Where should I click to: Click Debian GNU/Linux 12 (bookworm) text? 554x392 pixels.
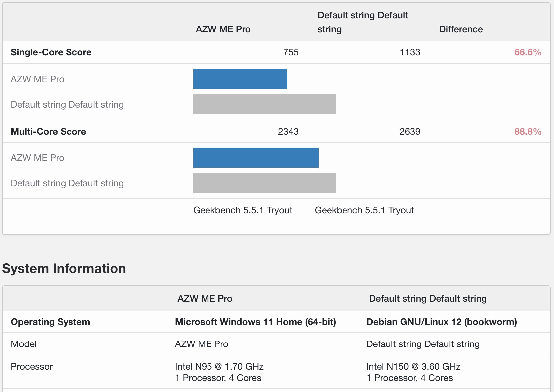click(441, 322)
